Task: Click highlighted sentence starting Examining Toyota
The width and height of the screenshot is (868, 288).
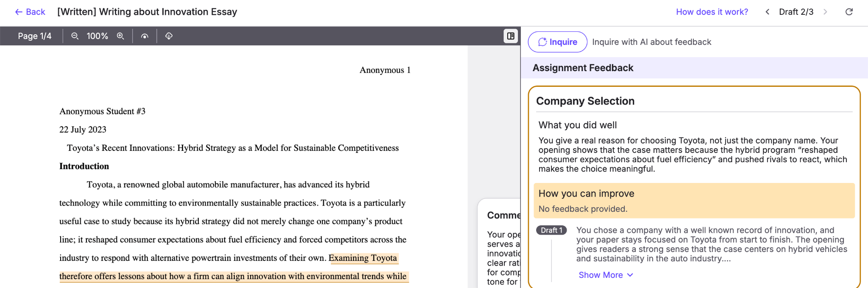Action: 234,267
